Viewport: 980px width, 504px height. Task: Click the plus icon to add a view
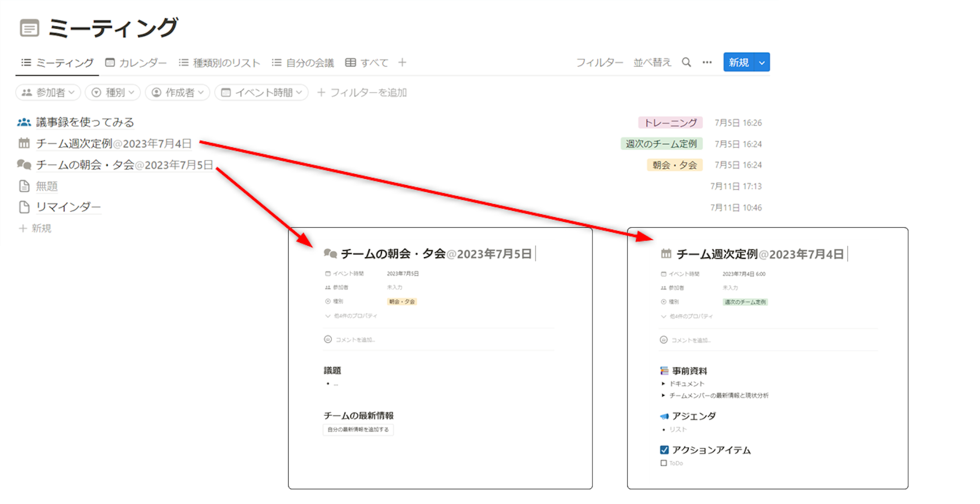pyautogui.click(x=402, y=63)
